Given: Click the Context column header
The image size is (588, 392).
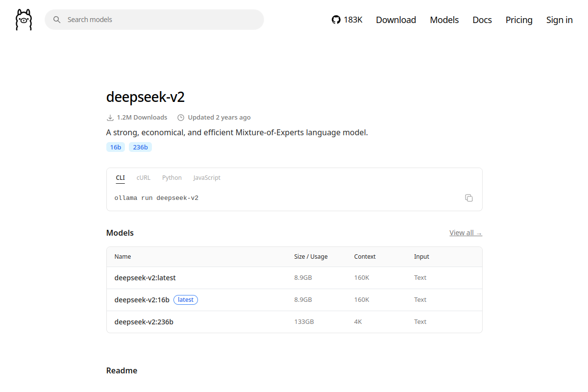Looking at the screenshot, I should (x=365, y=256).
